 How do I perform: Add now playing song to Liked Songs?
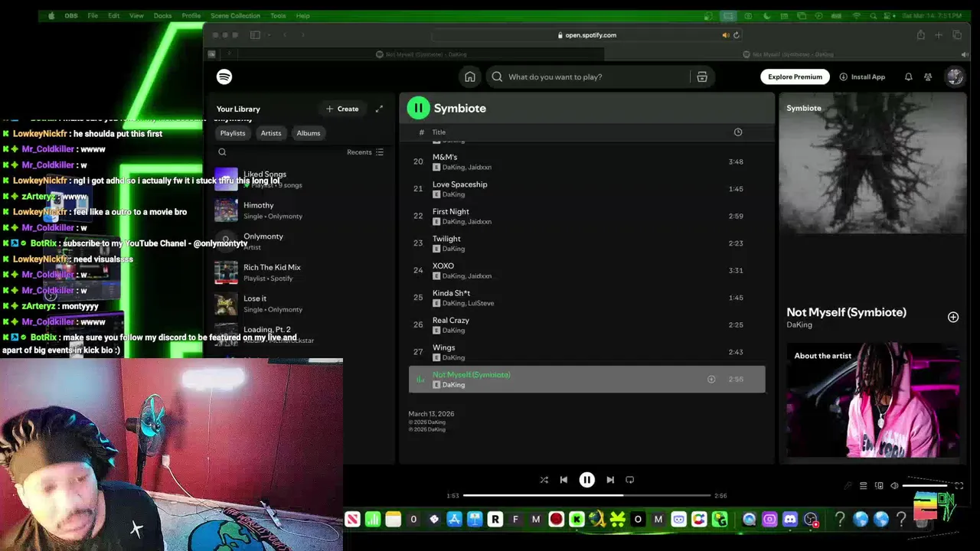tap(953, 317)
